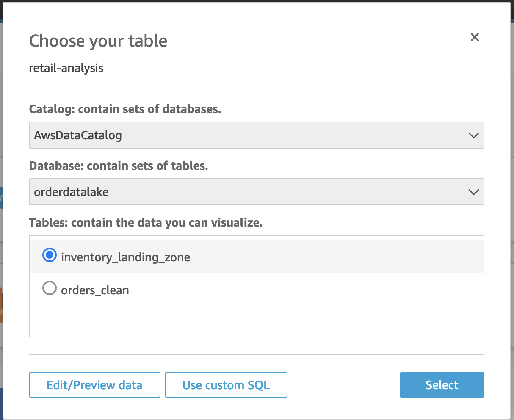Click the "Tables: contain the data" label
Screen dimensions: 514x420
tap(146, 223)
